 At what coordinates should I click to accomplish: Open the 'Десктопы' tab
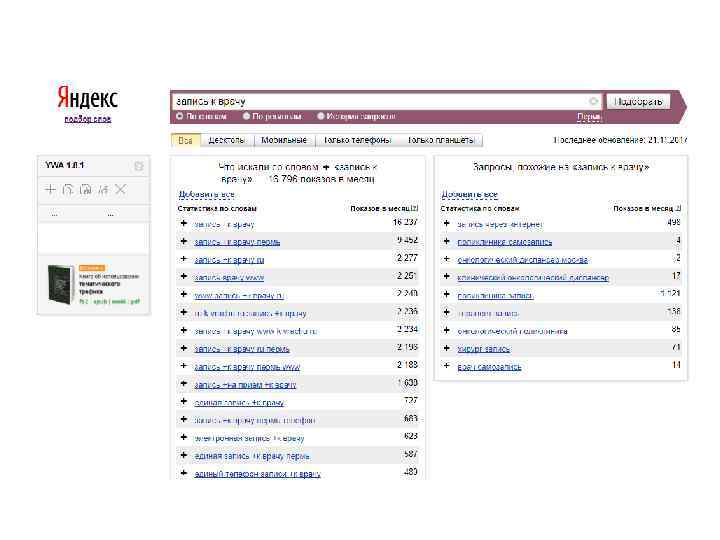(x=227, y=141)
